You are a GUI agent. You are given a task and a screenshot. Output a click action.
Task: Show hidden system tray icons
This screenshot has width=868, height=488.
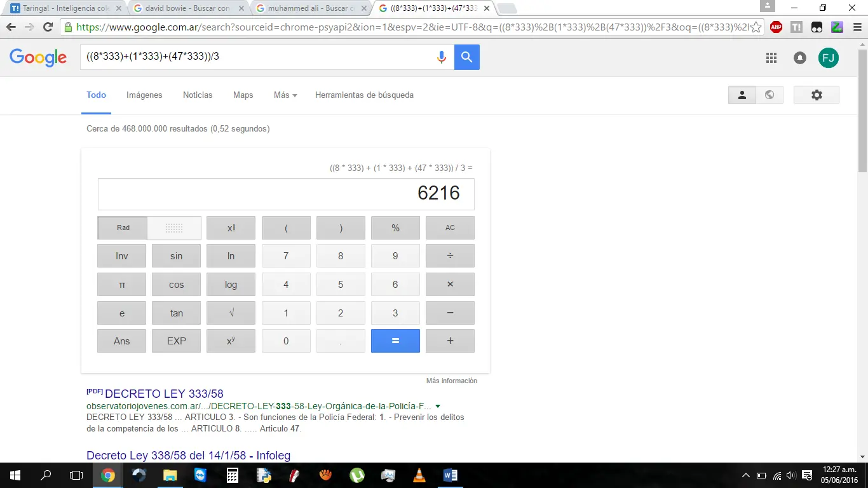[746, 475]
